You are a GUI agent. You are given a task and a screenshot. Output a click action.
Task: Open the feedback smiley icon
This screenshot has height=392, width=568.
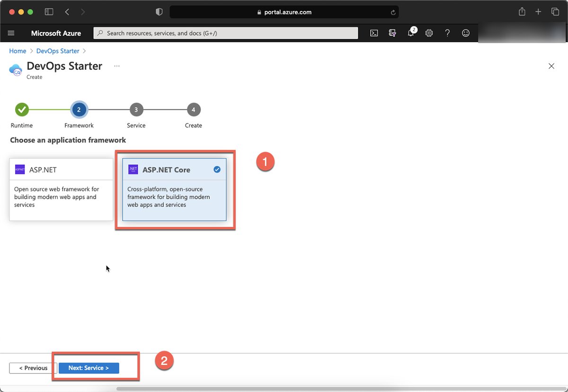[x=466, y=33]
